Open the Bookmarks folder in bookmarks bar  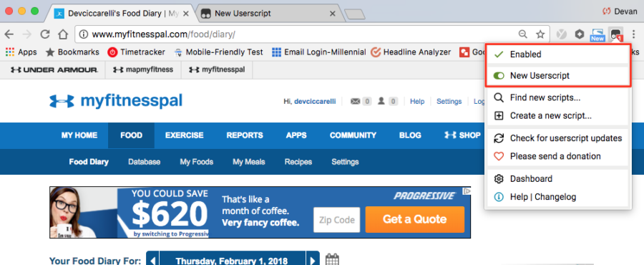(72, 52)
